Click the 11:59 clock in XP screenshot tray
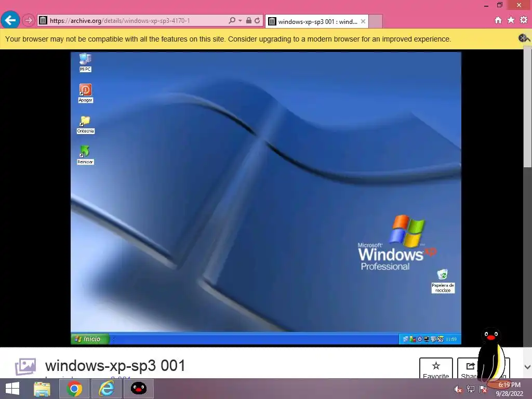532x399 pixels. click(451, 339)
